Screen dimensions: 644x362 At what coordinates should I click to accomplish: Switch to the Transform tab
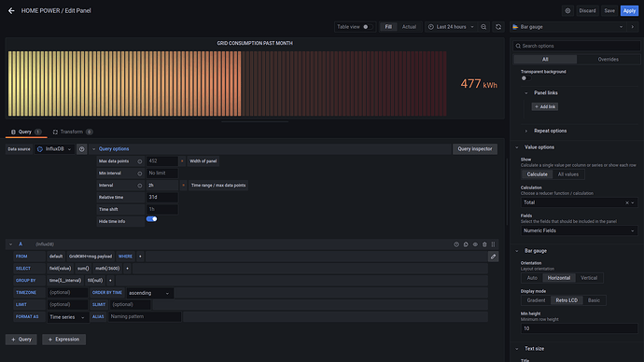72,132
